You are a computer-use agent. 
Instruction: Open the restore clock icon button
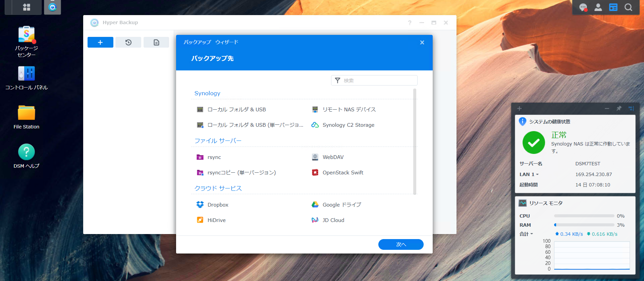point(128,42)
